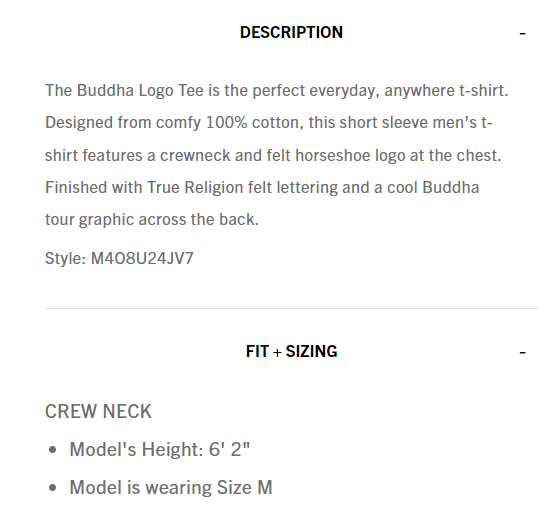The image size is (542, 506).
Task: Click the plus sign in FIT + SIZING
Action: [277, 352]
